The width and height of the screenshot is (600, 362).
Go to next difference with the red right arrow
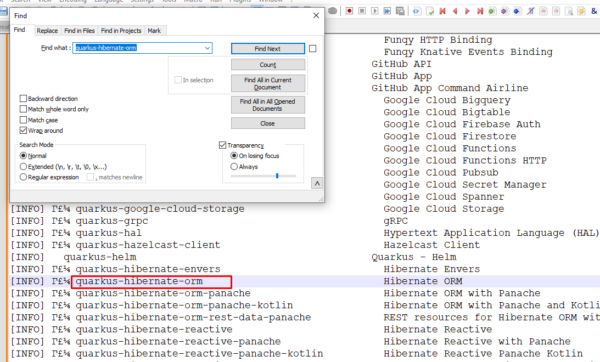click(x=467, y=11)
